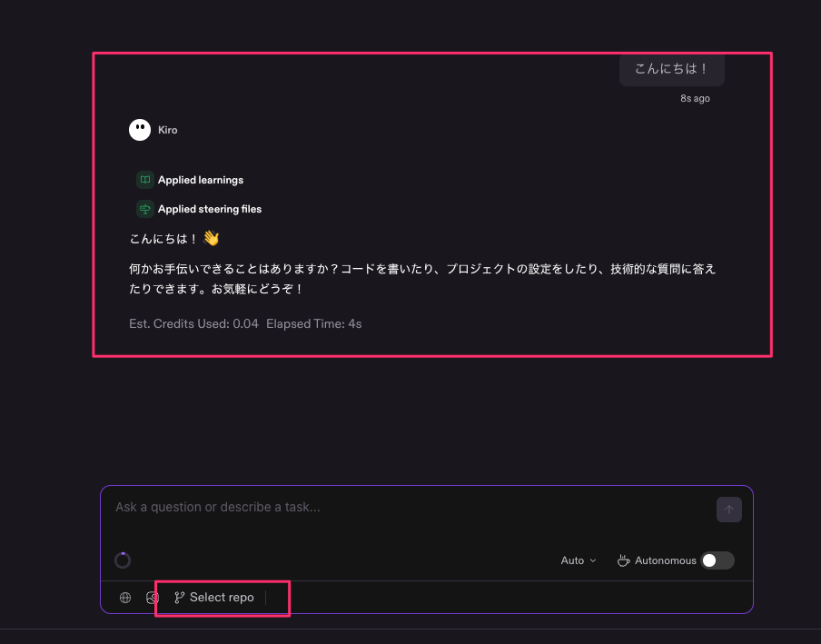
Task: Focus the Ask a question input field
Action: point(409,507)
